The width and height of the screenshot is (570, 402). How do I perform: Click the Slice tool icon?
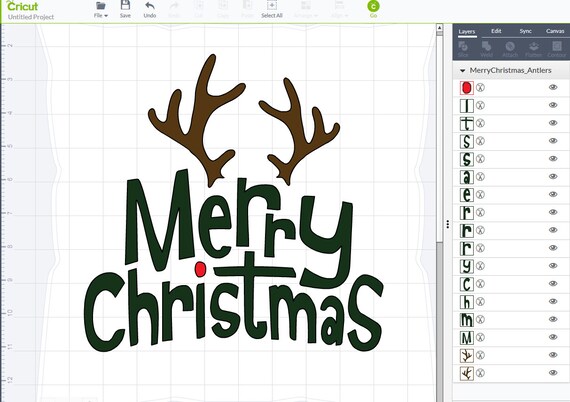(463, 46)
